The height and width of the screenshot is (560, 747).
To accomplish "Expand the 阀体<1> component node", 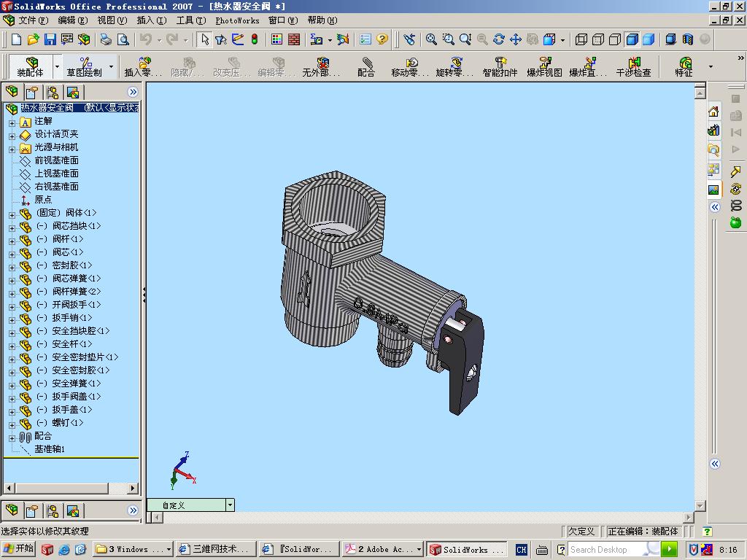I will 12,214.
